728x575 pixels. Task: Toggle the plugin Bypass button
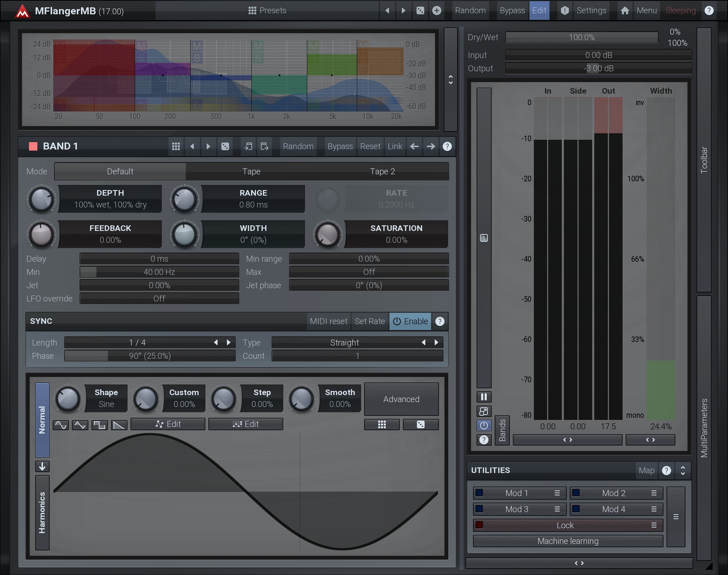click(x=512, y=10)
